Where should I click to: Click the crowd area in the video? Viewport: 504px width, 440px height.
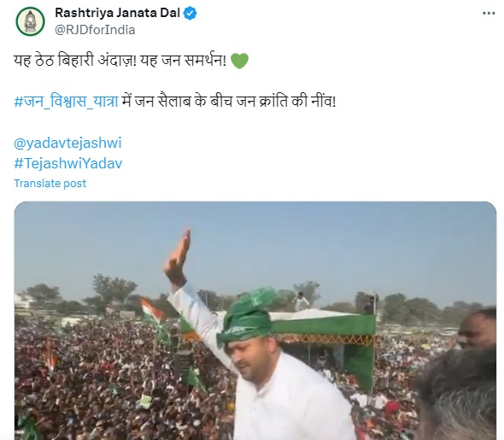[97, 379]
